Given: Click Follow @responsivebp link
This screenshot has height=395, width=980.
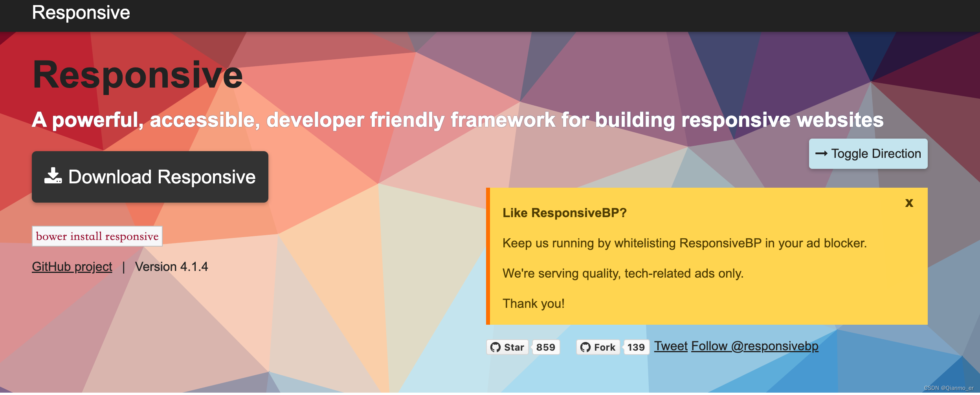Looking at the screenshot, I should click(755, 346).
